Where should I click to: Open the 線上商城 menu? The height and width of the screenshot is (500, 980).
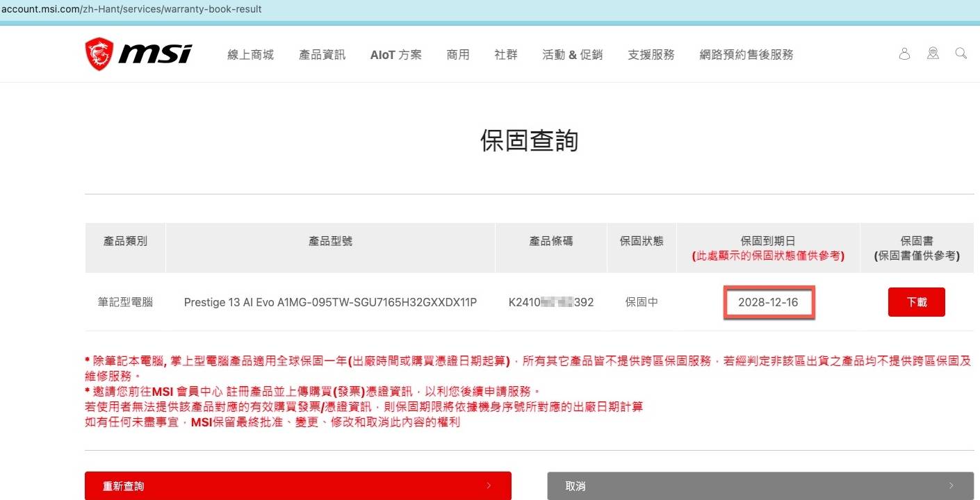[x=250, y=55]
